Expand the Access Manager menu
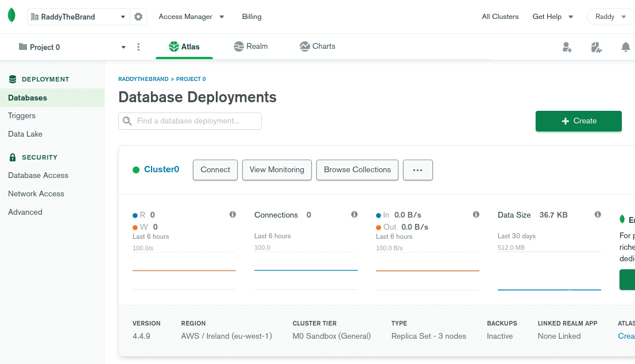 point(191,17)
